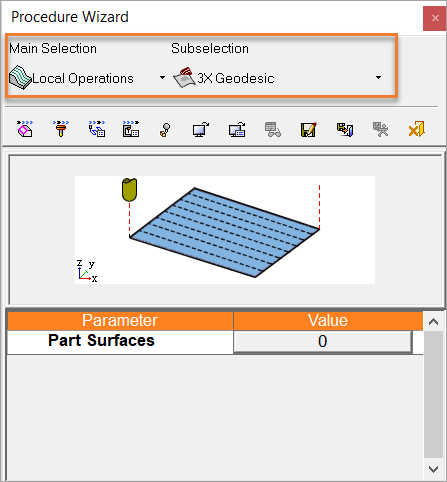Click the save and exit door icon
Screen dimensions: 447x482
coord(345,129)
